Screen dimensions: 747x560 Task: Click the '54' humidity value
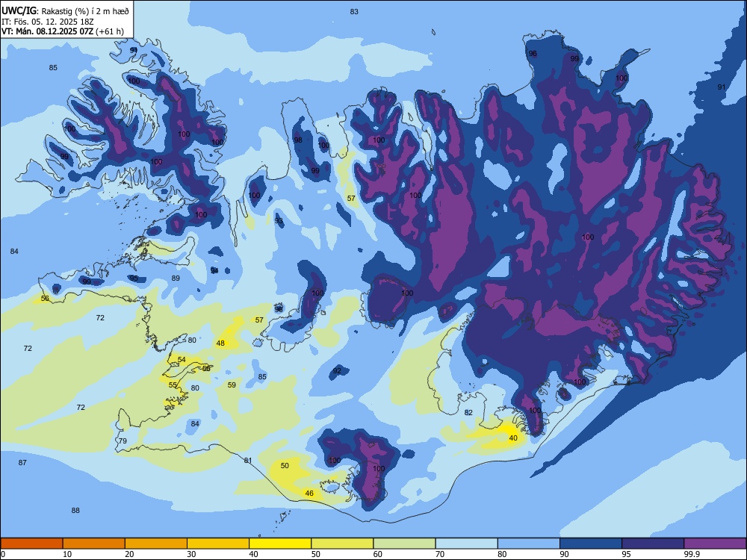pos(182,360)
